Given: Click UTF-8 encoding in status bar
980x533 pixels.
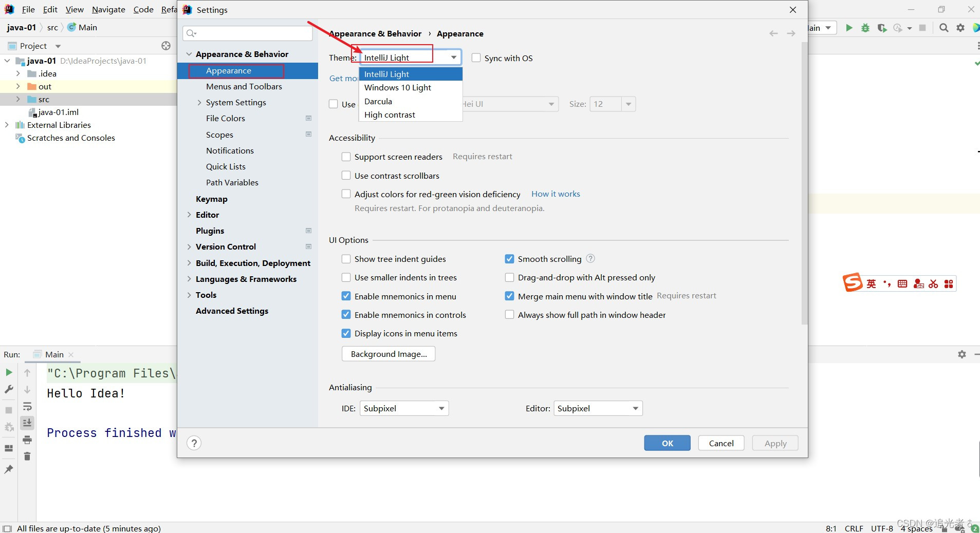Looking at the screenshot, I should point(882,528).
